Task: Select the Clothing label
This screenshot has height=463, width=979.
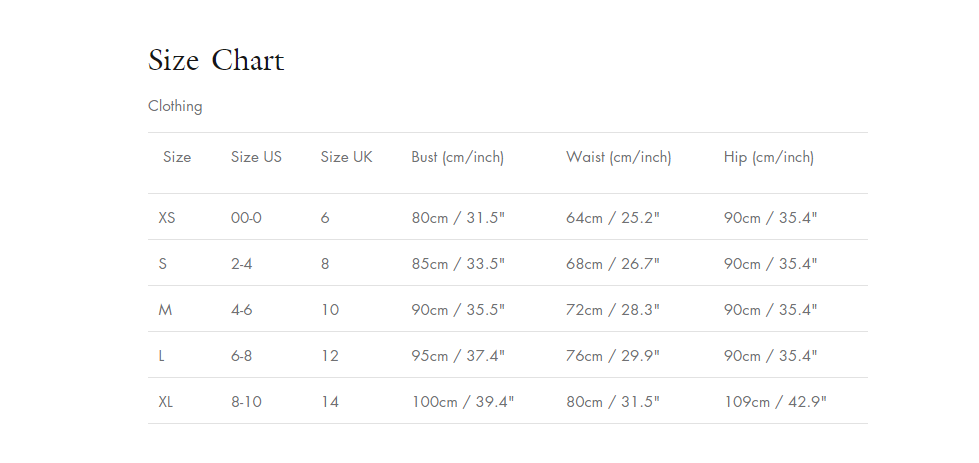Action: click(x=175, y=106)
